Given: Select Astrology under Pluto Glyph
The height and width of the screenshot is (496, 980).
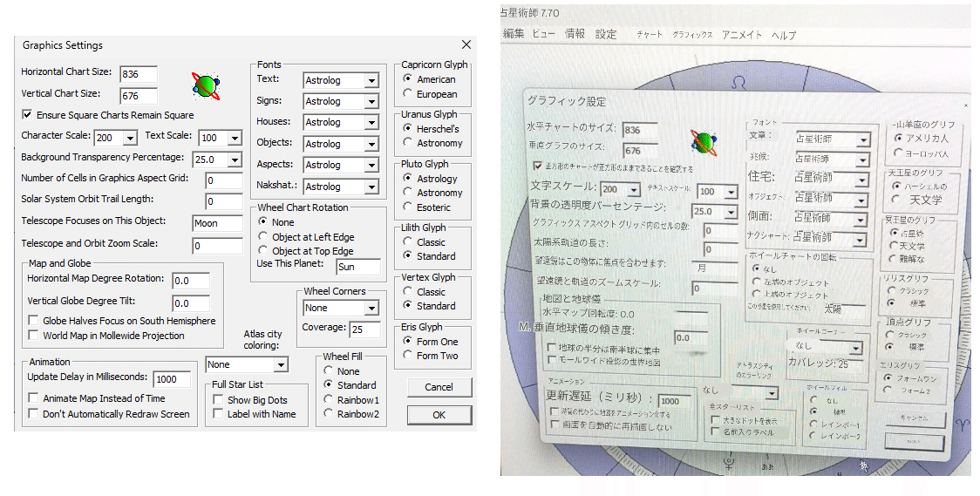Looking at the screenshot, I should click(407, 178).
